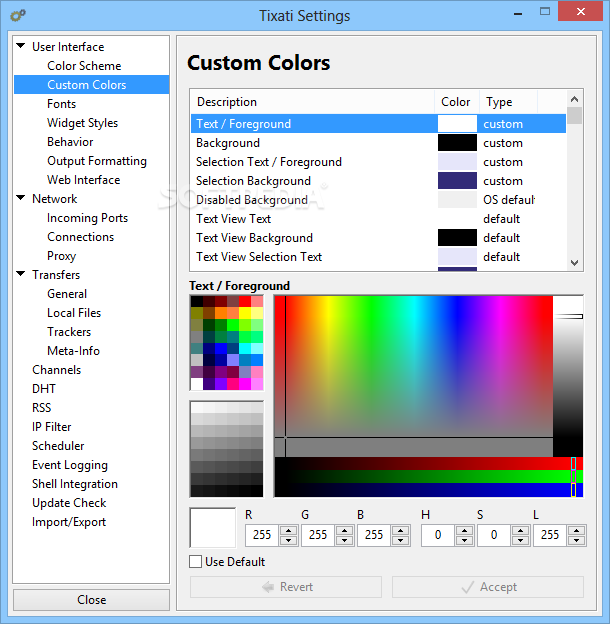Click the G value input field
610x624 pixels.
point(318,535)
